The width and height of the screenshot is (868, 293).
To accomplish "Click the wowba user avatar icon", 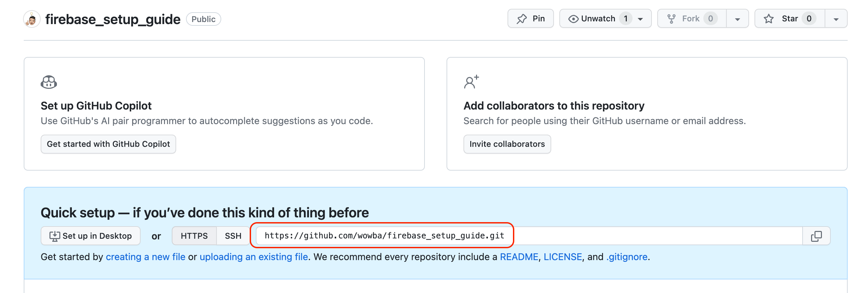I will tap(32, 19).
